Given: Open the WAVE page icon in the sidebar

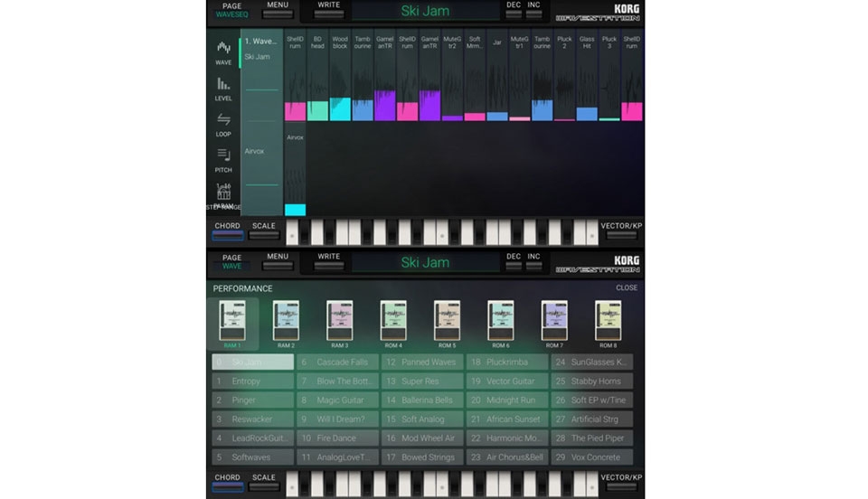Looking at the screenshot, I should click(x=223, y=53).
